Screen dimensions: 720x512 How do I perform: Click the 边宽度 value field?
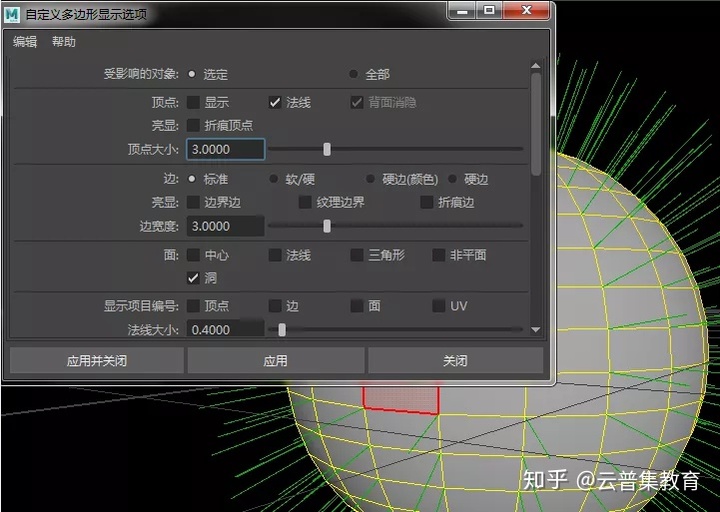pyautogui.click(x=225, y=226)
